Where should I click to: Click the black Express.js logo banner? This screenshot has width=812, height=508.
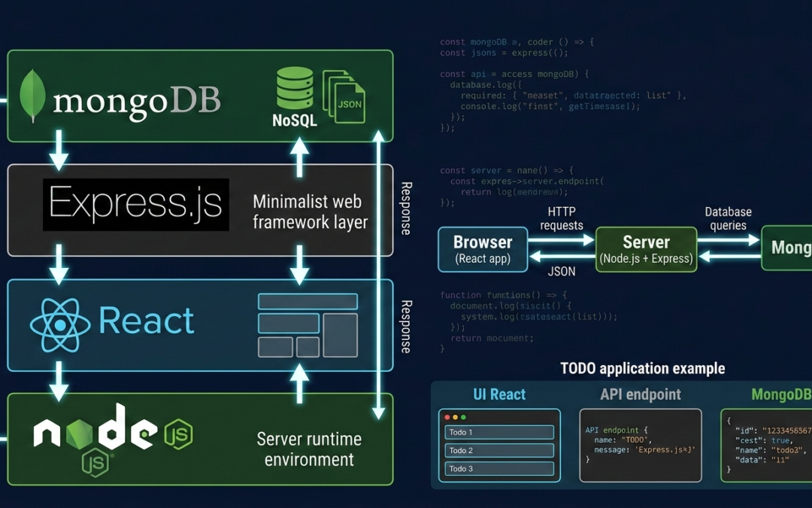pyautogui.click(x=135, y=205)
